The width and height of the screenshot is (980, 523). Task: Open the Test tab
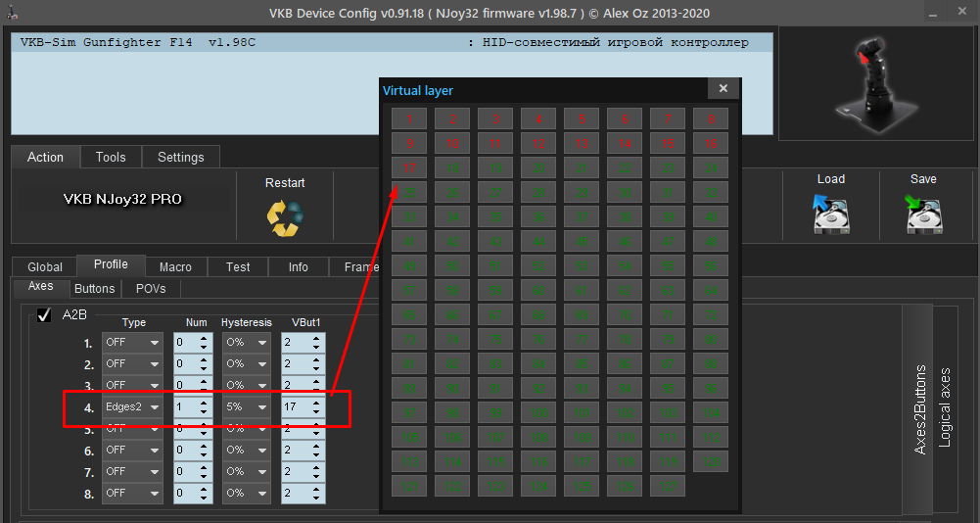(x=238, y=266)
